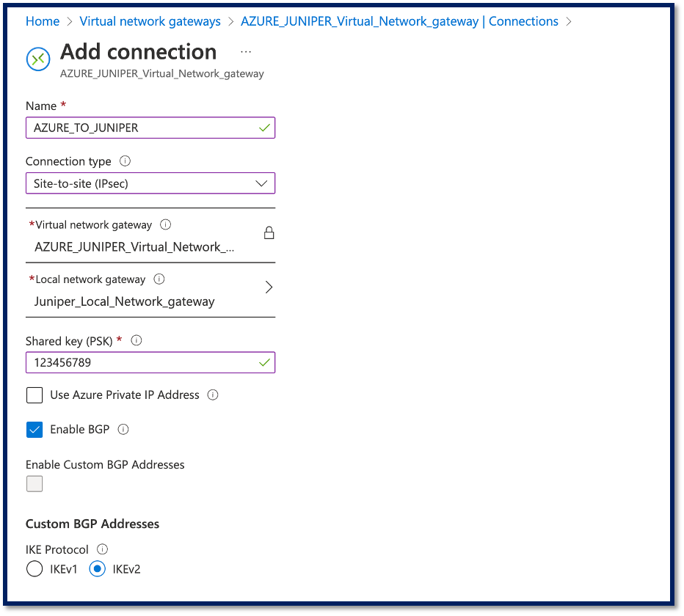Click info icon next to Connection type
The image size is (684, 616).
tap(125, 161)
